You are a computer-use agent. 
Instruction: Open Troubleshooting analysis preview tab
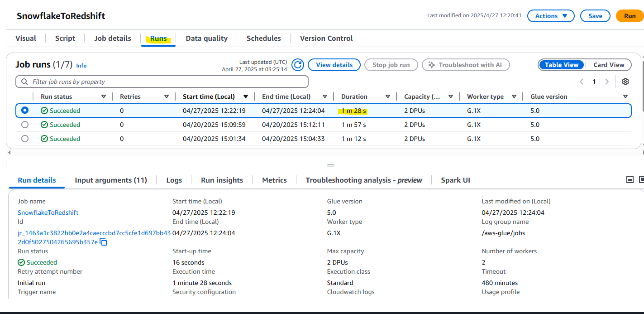tap(364, 180)
